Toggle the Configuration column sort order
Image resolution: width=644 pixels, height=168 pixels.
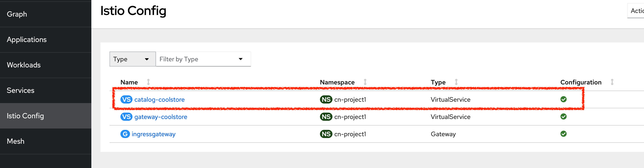click(612, 82)
